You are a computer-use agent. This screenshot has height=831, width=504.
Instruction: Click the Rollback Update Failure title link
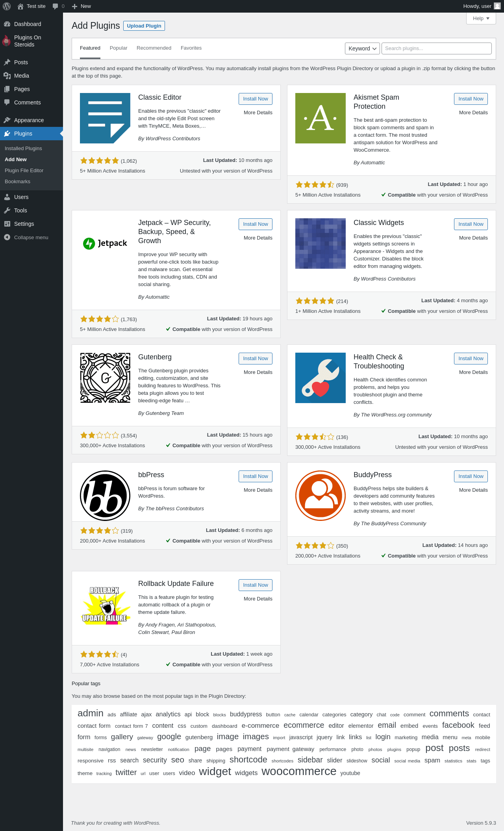(176, 584)
